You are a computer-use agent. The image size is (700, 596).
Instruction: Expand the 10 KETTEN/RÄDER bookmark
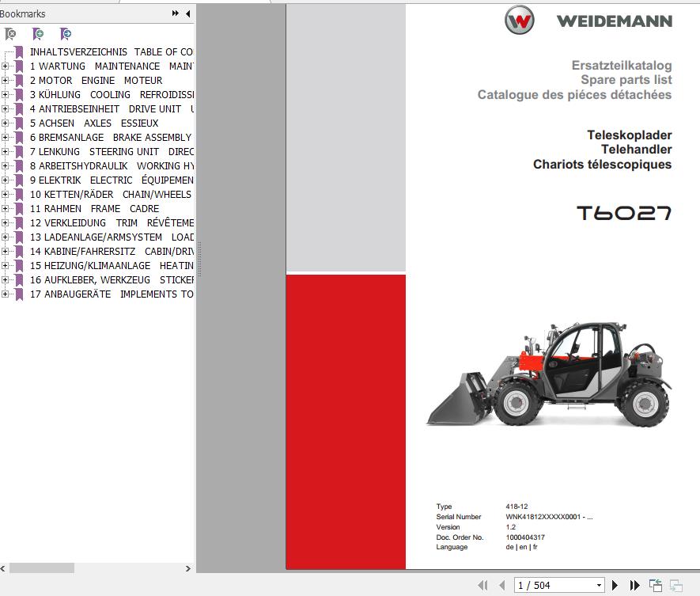click(x=5, y=195)
